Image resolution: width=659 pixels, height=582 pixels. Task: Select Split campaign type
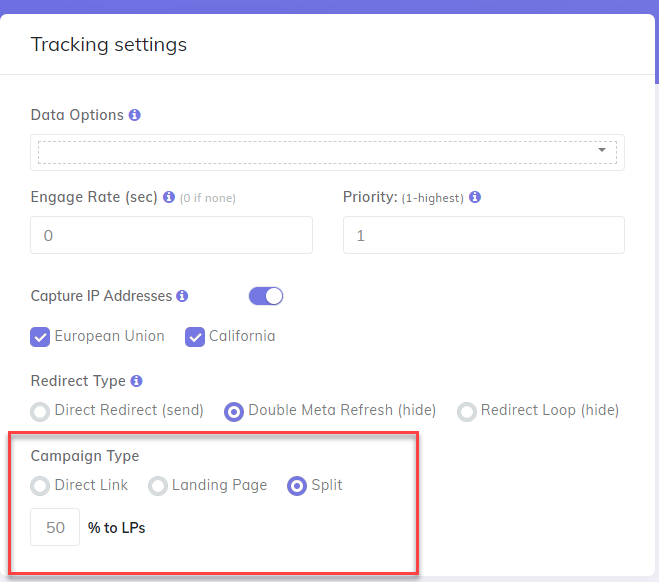coord(297,486)
